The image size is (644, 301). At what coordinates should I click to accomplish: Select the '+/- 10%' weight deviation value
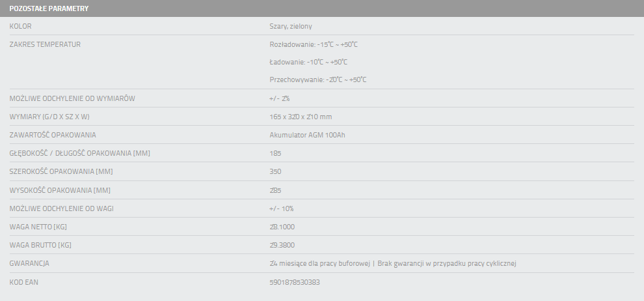click(282, 208)
